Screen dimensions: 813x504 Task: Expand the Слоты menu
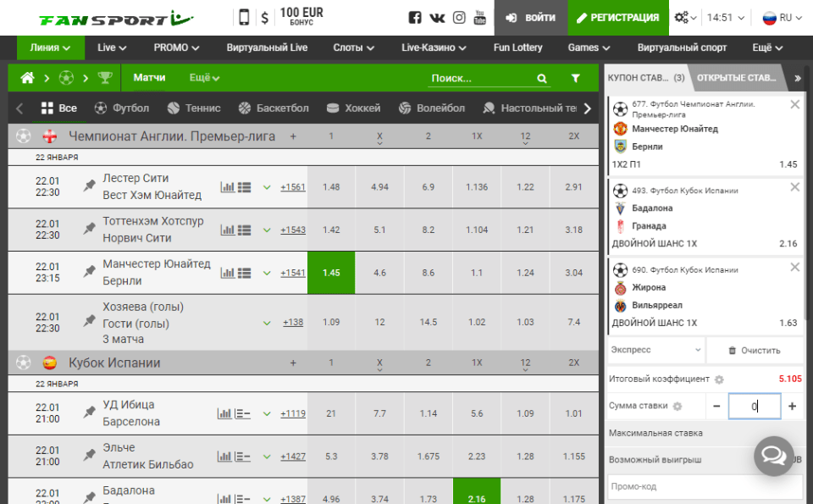point(353,47)
